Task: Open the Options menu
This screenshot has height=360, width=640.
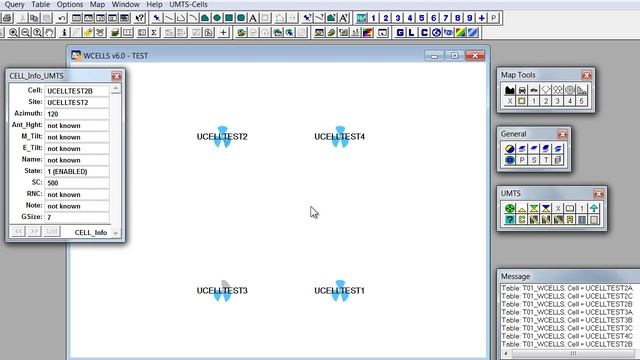Action: (70, 4)
